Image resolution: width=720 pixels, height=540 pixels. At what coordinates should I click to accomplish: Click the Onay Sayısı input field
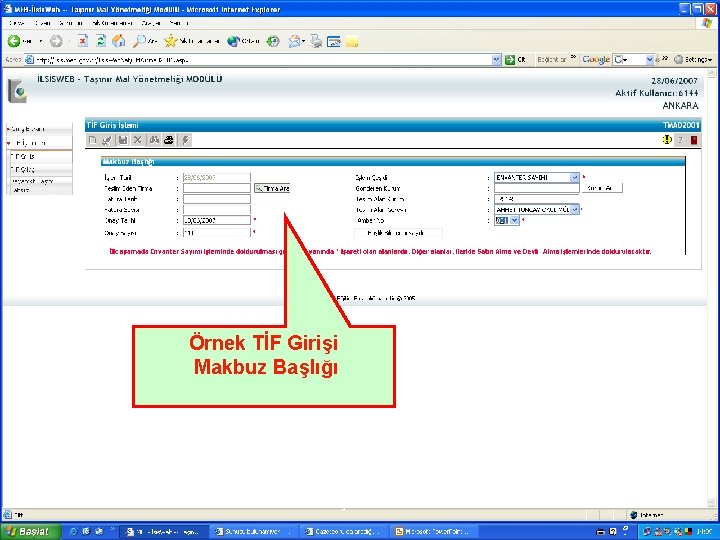point(217,233)
